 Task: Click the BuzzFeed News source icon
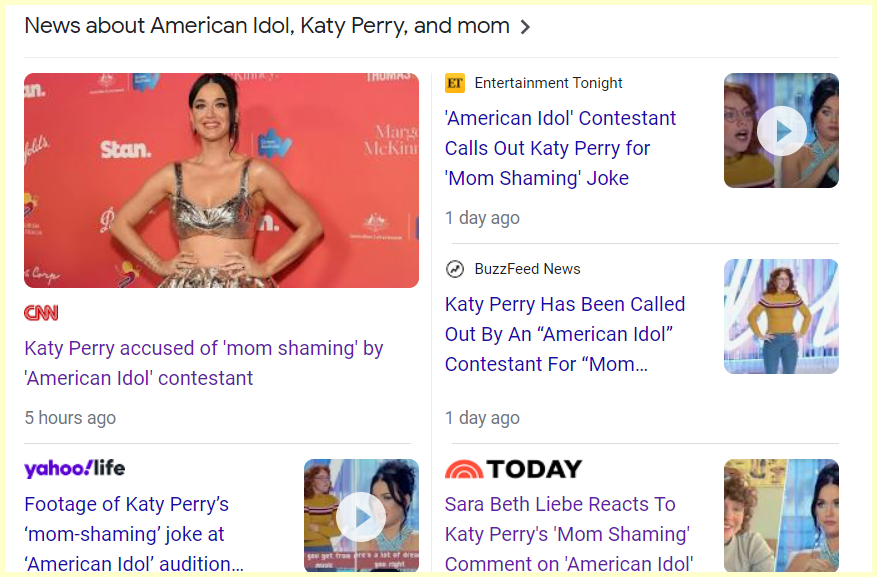coord(455,269)
